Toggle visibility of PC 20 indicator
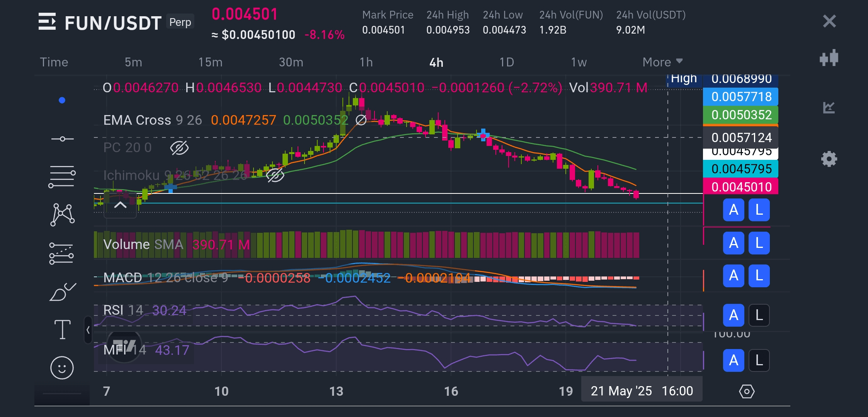The height and width of the screenshot is (417, 868). 179,148
